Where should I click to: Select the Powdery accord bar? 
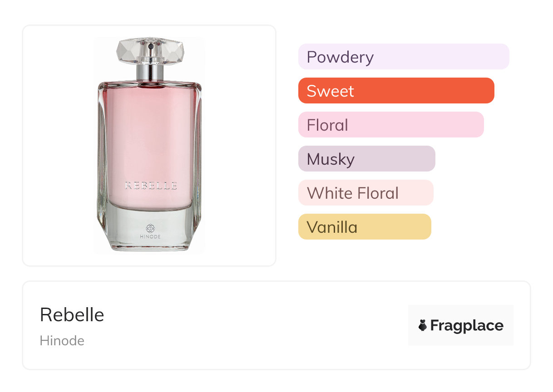pos(403,57)
